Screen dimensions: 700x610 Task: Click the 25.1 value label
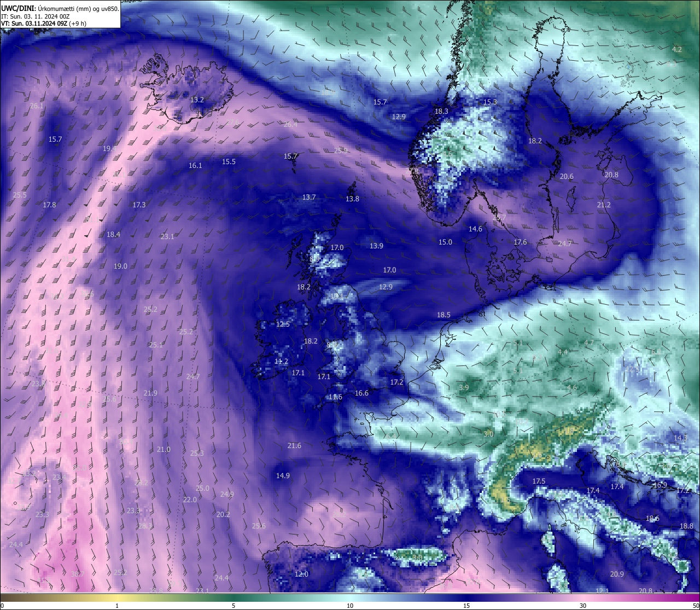coord(156,345)
